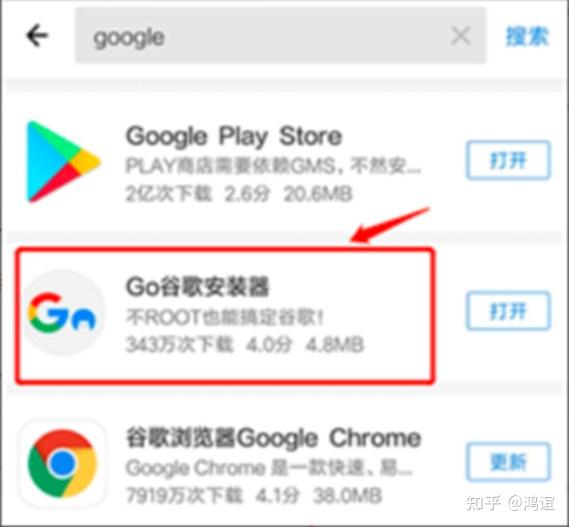Open the Go谷歌安装器 title

click(197, 287)
